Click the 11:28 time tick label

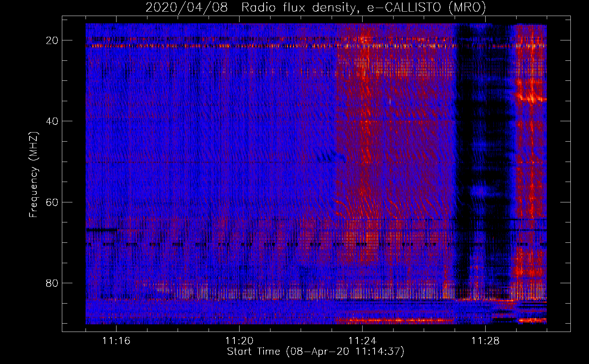486,341
